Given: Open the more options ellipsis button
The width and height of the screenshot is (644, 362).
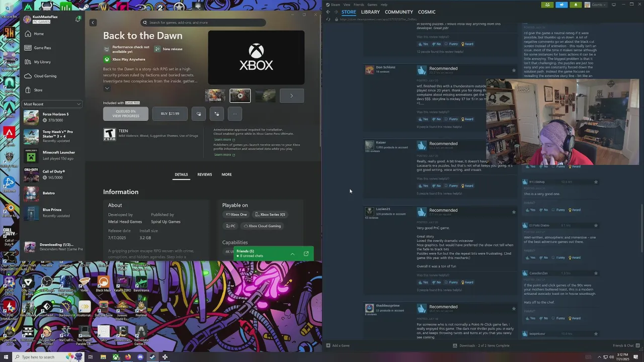Looking at the screenshot, I should click(235, 114).
